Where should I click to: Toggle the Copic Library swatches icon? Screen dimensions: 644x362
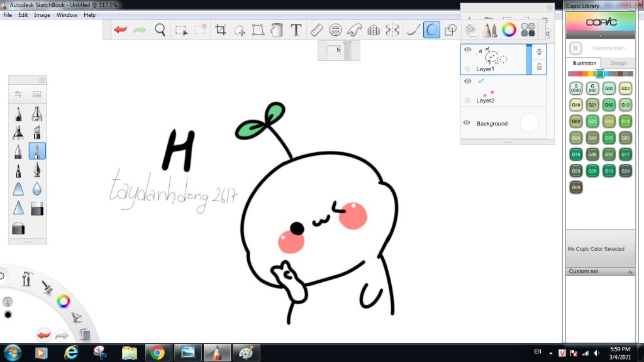coord(528,30)
